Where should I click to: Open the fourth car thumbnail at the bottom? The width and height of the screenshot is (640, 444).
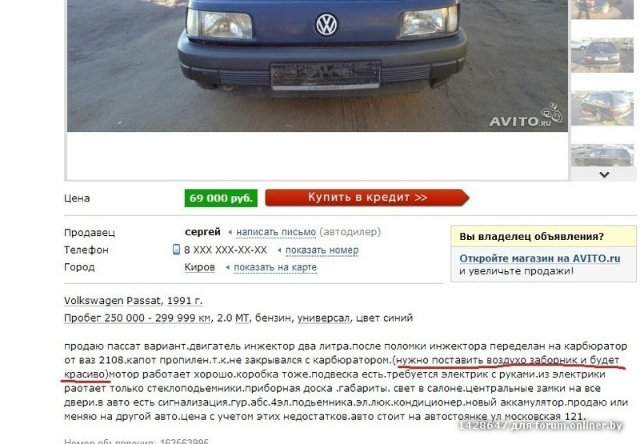click(x=602, y=155)
